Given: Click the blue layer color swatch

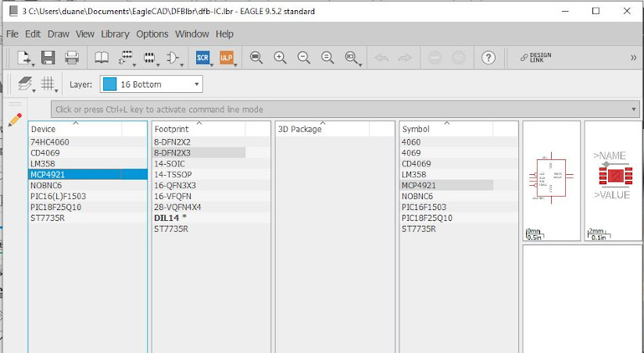Looking at the screenshot, I should tap(109, 84).
